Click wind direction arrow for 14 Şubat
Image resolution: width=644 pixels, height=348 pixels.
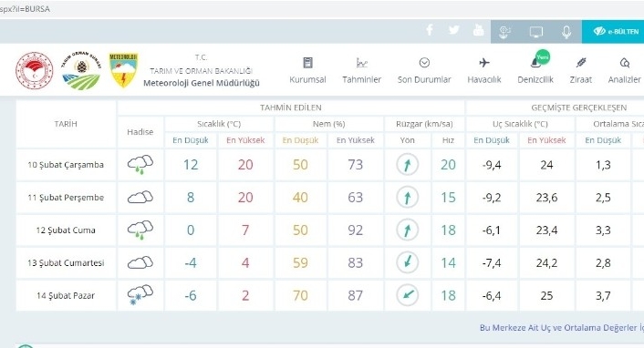click(x=408, y=295)
